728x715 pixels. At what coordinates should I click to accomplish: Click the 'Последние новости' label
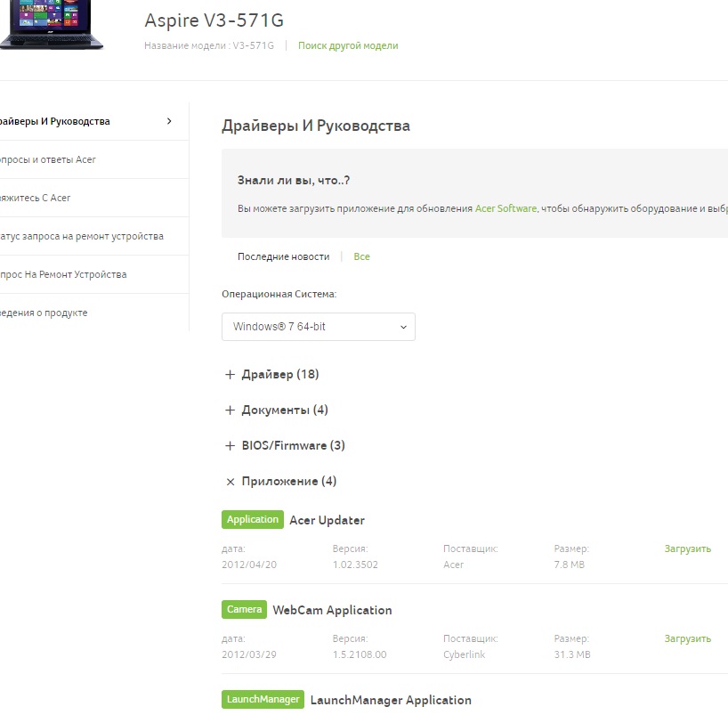click(x=284, y=256)
